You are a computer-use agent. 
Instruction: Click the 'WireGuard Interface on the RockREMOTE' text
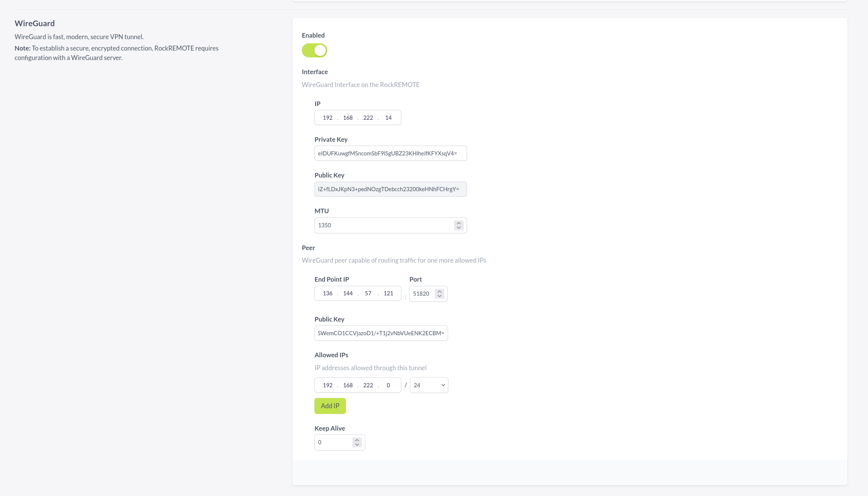point(361,85)
